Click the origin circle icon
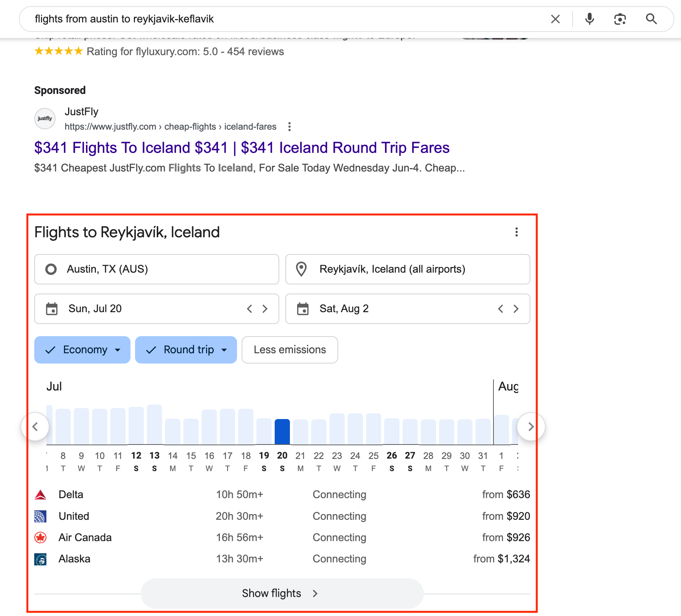The image size is (681, 616). click(x=51, y=269)
